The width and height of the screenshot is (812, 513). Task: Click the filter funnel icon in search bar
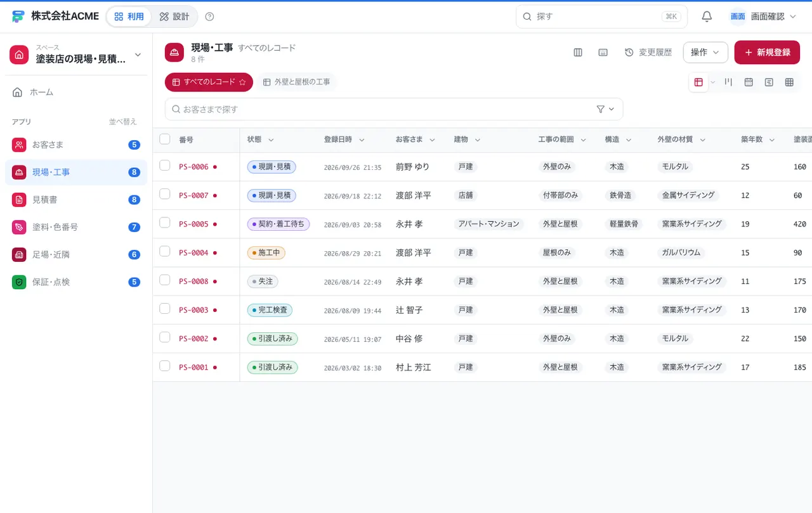coord(601,109)
